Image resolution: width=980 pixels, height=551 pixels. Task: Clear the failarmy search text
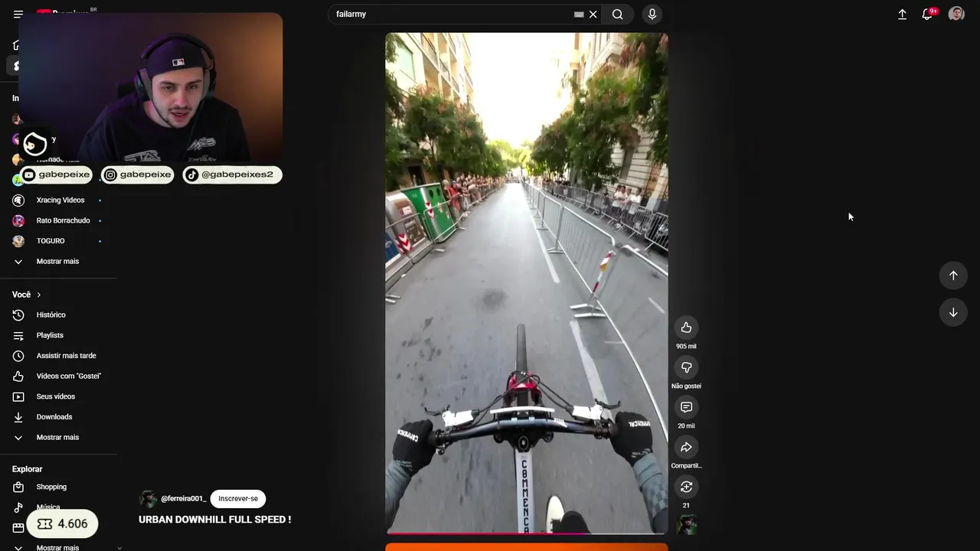click(x=593, y=14)
